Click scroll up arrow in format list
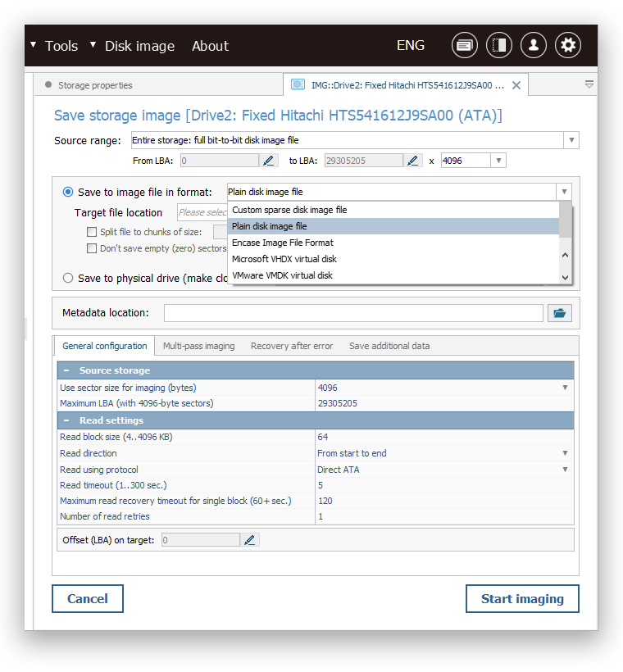Image resolution: width=623 pixels, height=672 pixels. (565, 256)
